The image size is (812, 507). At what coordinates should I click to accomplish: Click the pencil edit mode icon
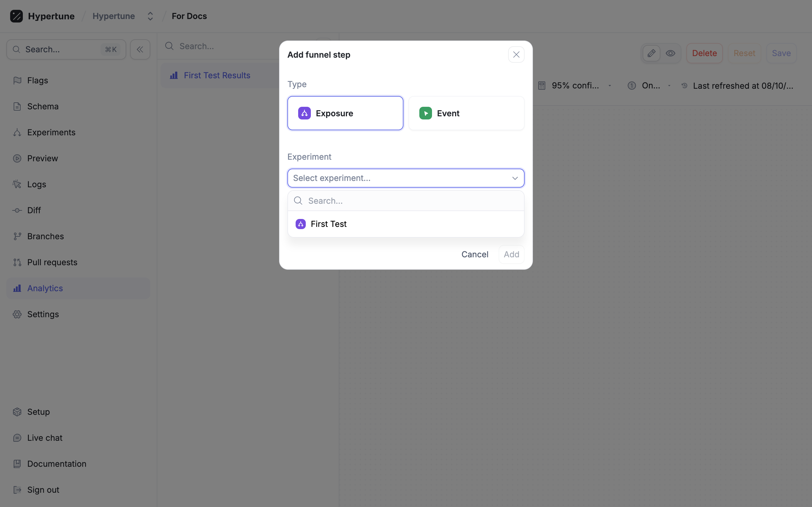click(x=651, y=53)
